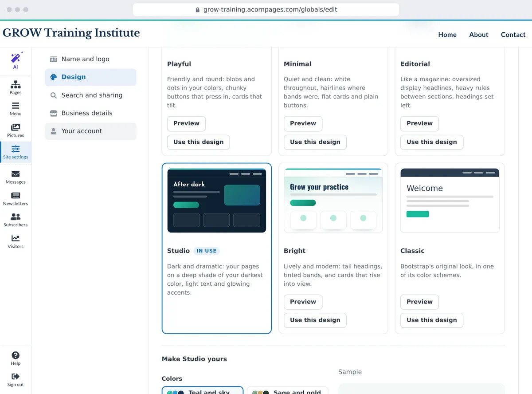
Task: Open Messages in the sidebar
Action: [16, 177]
